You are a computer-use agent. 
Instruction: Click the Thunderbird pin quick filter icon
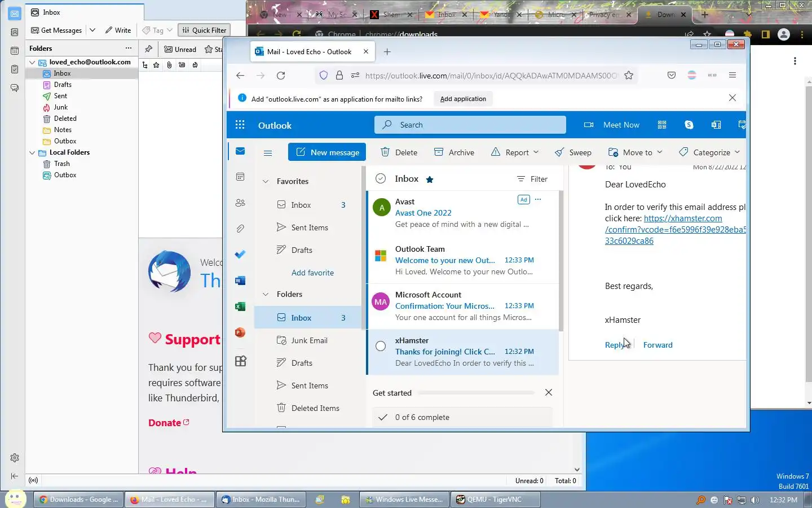tap(148, 49)
